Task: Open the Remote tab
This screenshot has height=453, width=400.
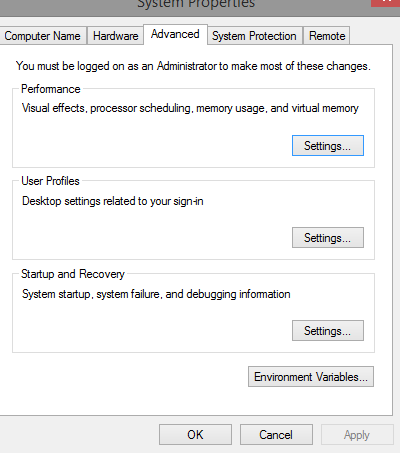Action: [327, 36]
